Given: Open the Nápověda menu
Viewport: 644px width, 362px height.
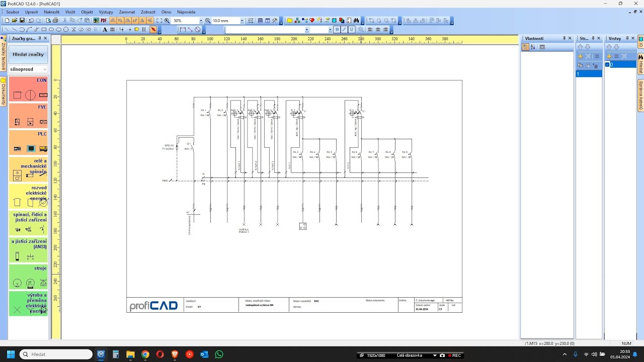Looking at the screenshot, I should 186,12.
